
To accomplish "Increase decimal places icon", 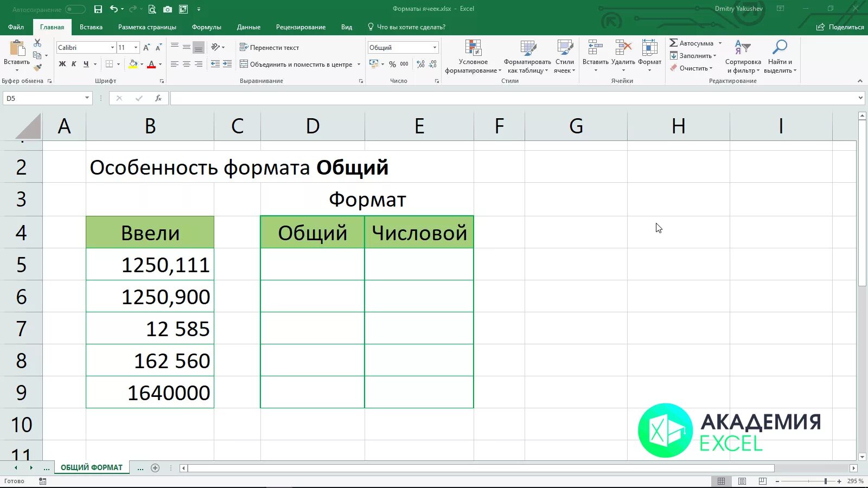I will [421, 64].
